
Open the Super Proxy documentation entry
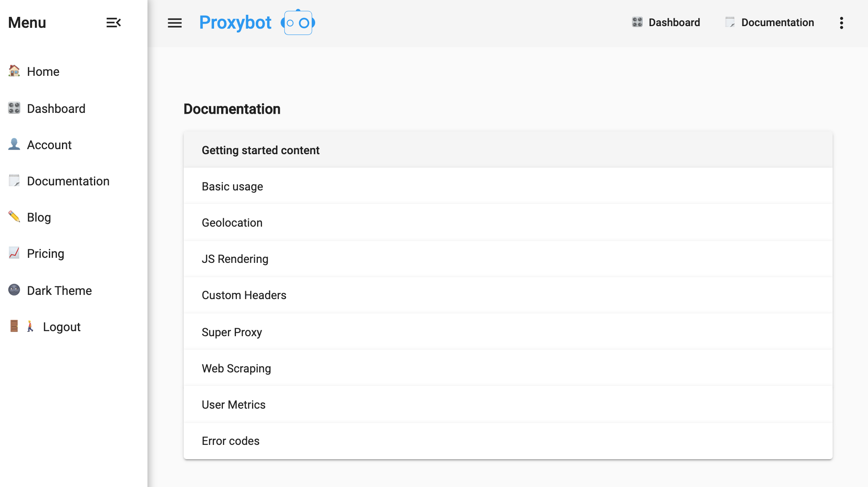click(508, 332)
